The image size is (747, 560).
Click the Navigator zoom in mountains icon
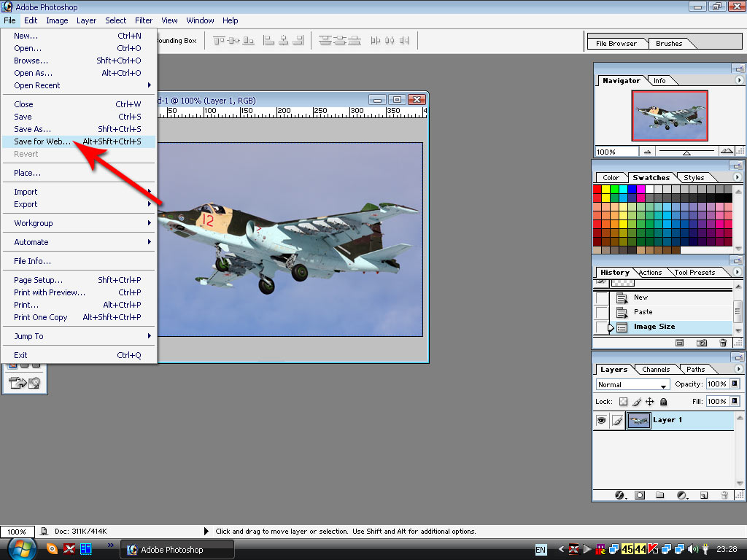[727, 152]
